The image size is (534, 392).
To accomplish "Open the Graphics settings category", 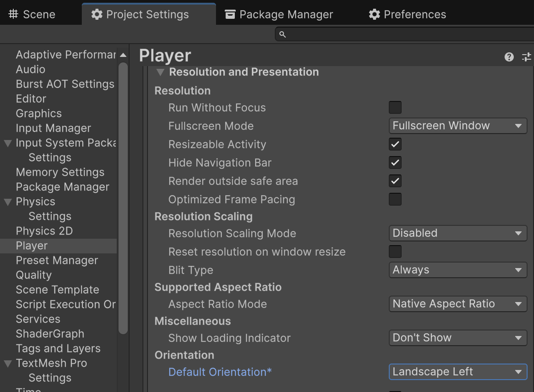I will pyautogui.click(x=39, y=113).
